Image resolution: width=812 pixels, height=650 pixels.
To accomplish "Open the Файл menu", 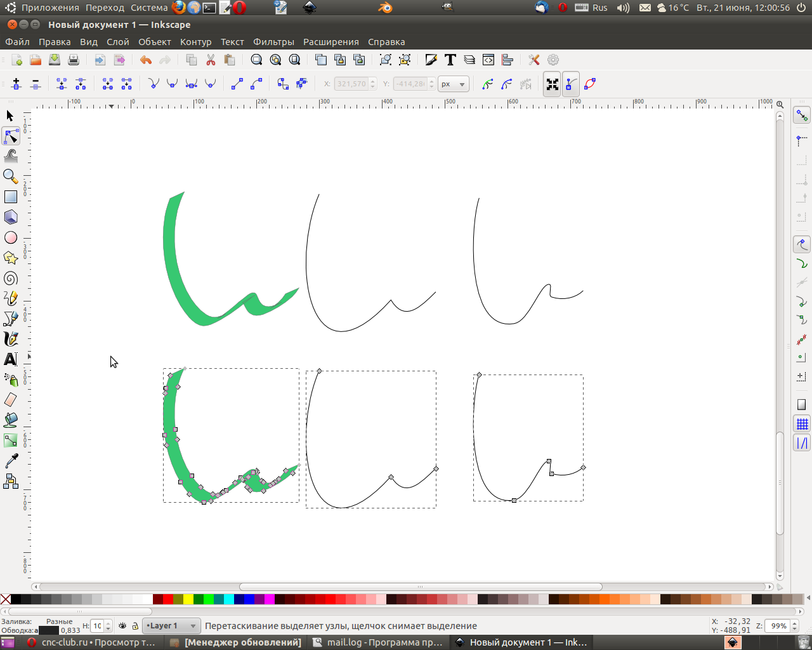I will coord(18,42).
